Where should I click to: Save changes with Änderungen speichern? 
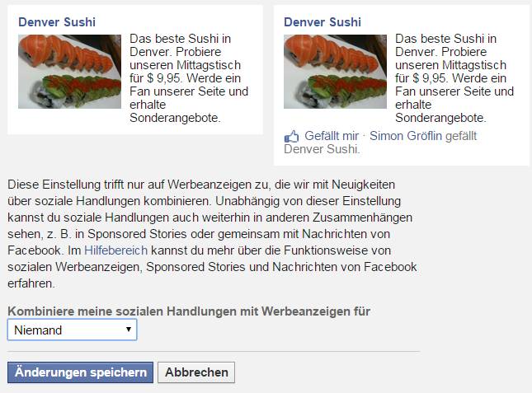[80, 372]
